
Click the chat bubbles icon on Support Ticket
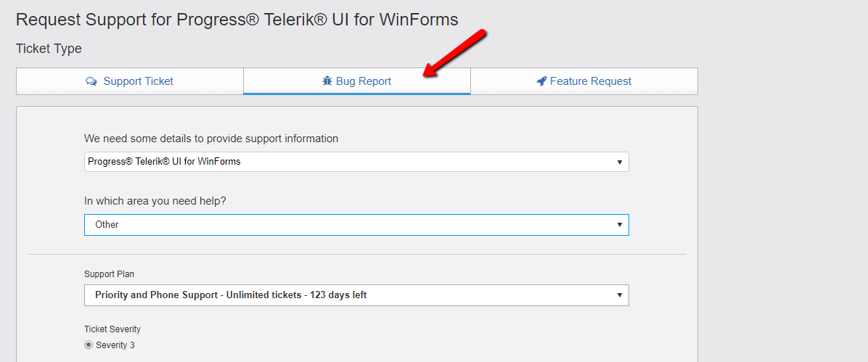point(91,81)
